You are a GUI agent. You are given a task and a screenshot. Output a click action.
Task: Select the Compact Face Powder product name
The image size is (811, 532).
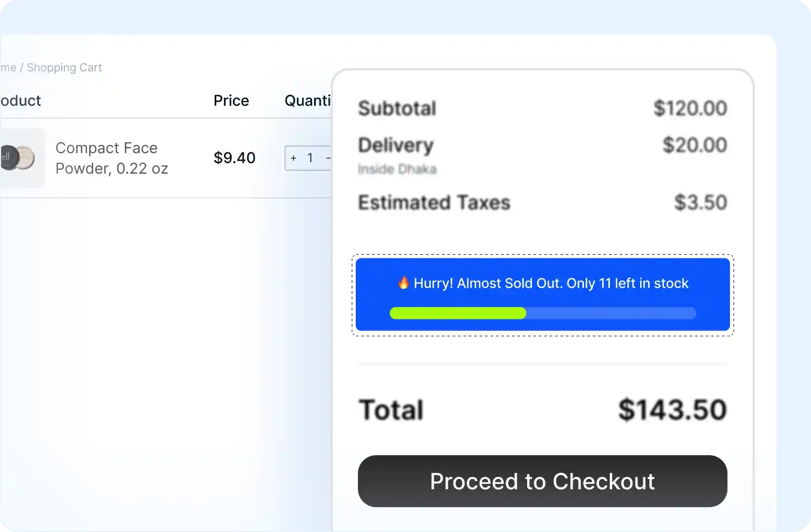[x=111, y=158]
